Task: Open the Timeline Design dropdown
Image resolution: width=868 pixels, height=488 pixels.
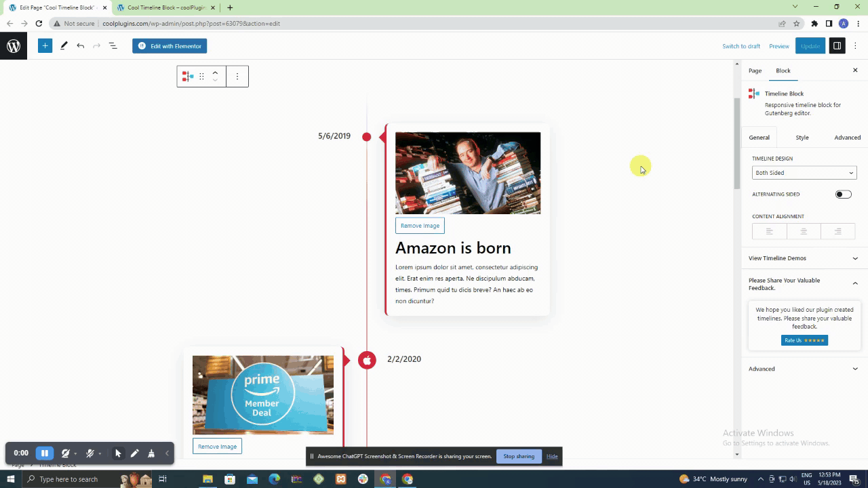Action: click(804, 173)
